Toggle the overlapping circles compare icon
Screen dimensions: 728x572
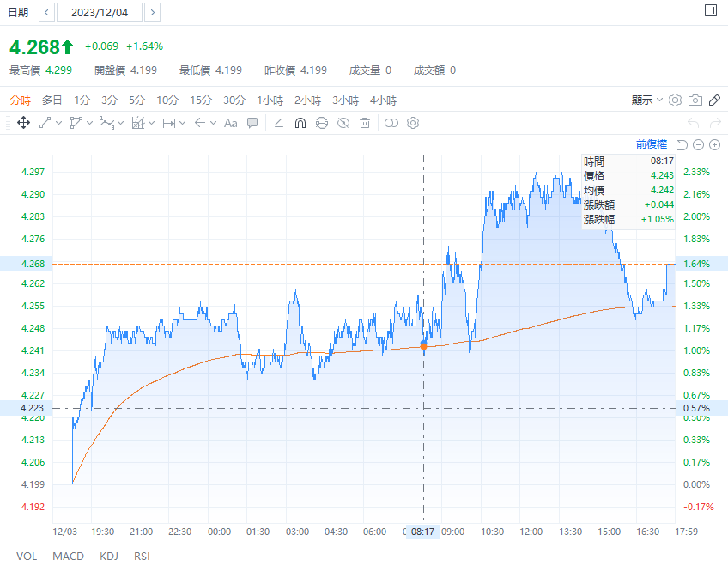[x=391, y=123]
